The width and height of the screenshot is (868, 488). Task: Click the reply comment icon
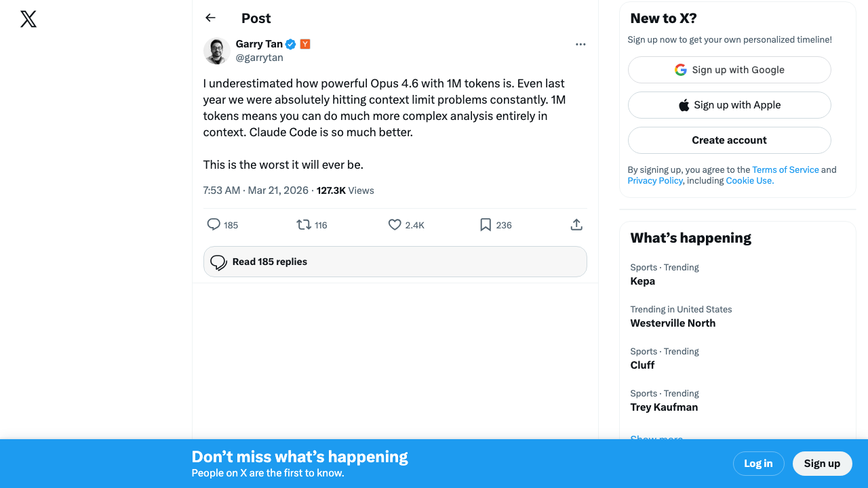click(x=214, y=224)
